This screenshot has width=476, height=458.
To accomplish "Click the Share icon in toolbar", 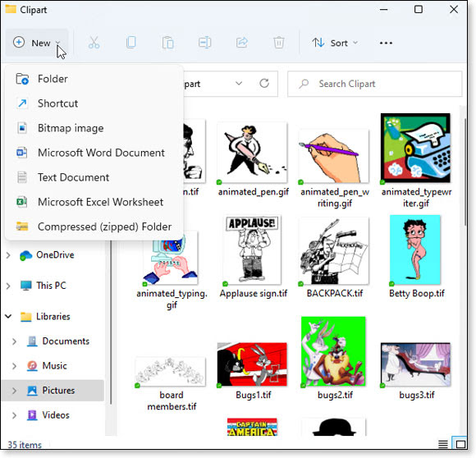I will [x=242, y=43].
